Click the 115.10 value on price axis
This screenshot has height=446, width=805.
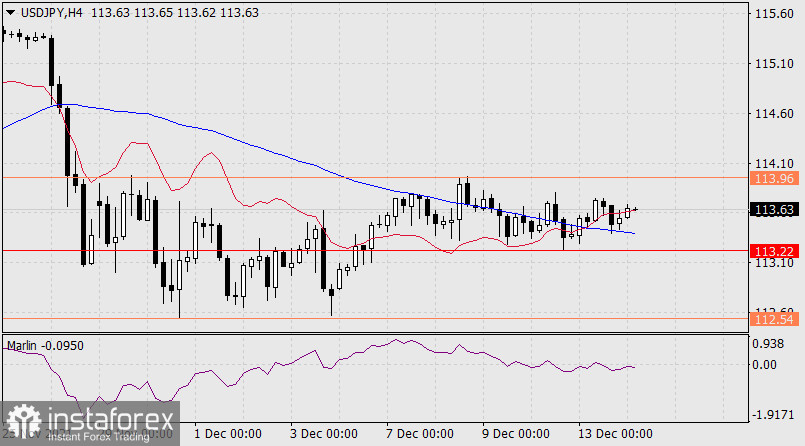click(x=776, y=64)
